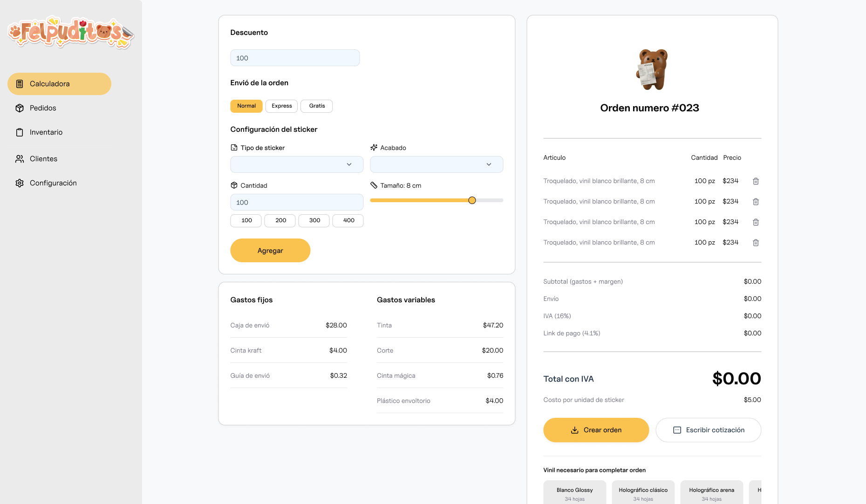Click the Felpuditos logo

coord(71,32)
